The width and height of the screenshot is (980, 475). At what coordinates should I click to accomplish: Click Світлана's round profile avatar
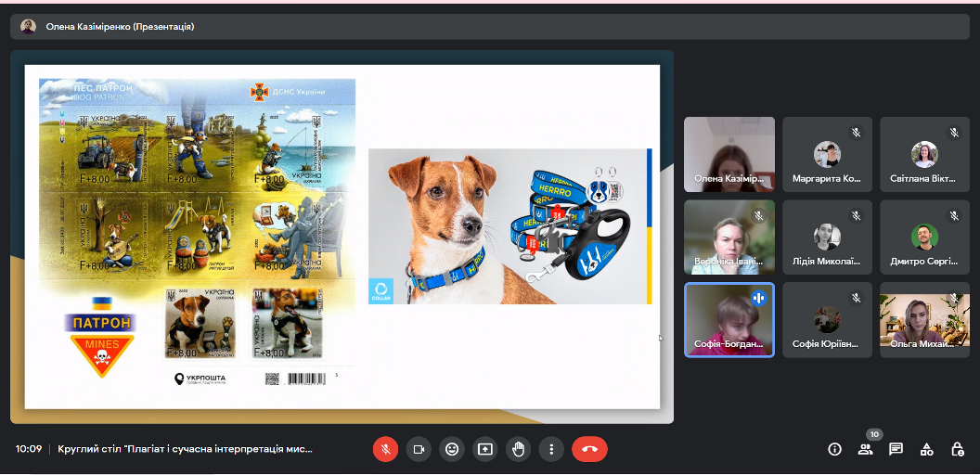point(924,154)
